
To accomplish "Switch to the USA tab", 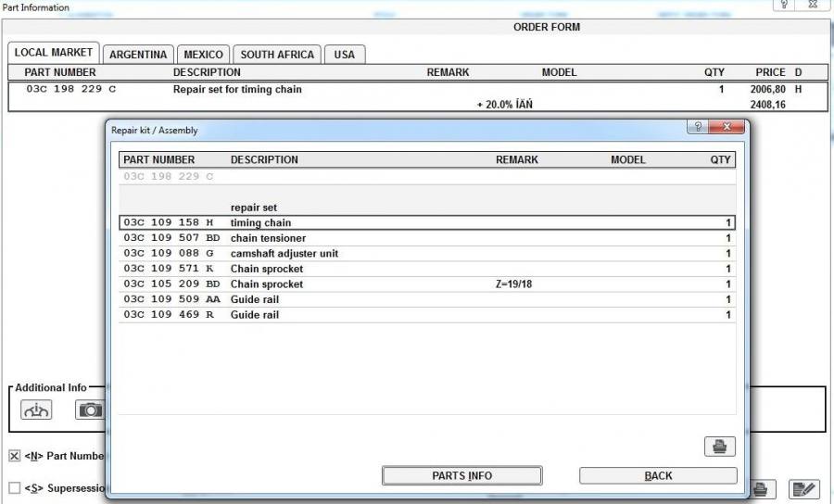I will pyautogui.click(x=344, y=55).
